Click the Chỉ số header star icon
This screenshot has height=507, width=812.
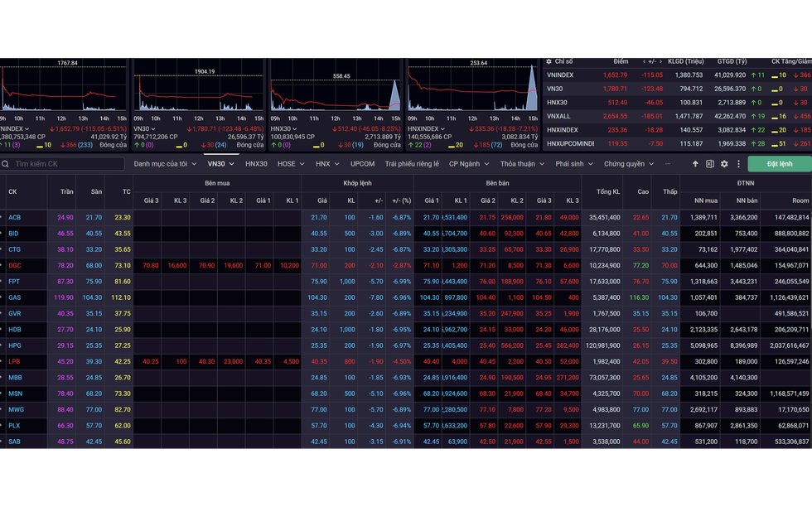(549, 61)
